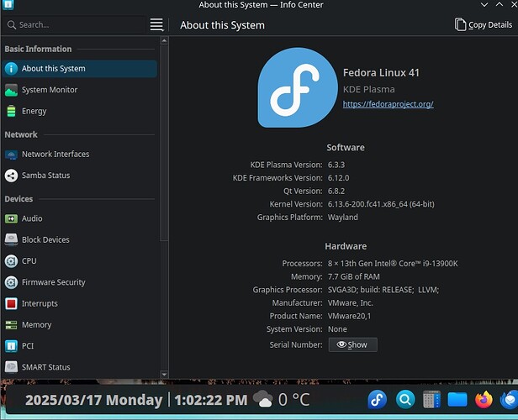The image size is (518, 420).
Task: Click the Fedora logo image
Action: [297, 87]
